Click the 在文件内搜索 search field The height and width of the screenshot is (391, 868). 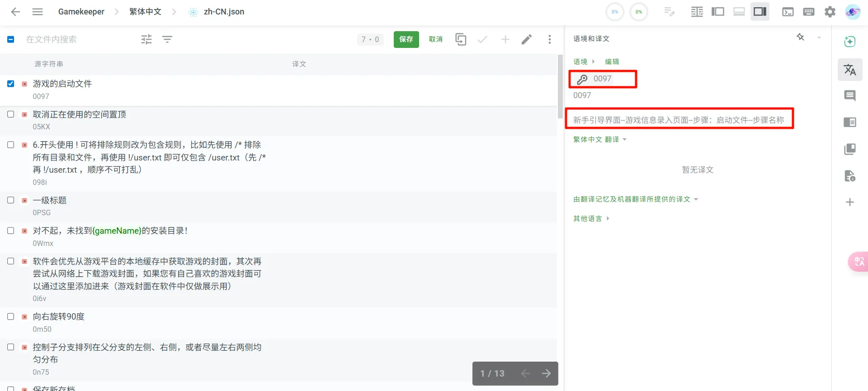[77, 39]
